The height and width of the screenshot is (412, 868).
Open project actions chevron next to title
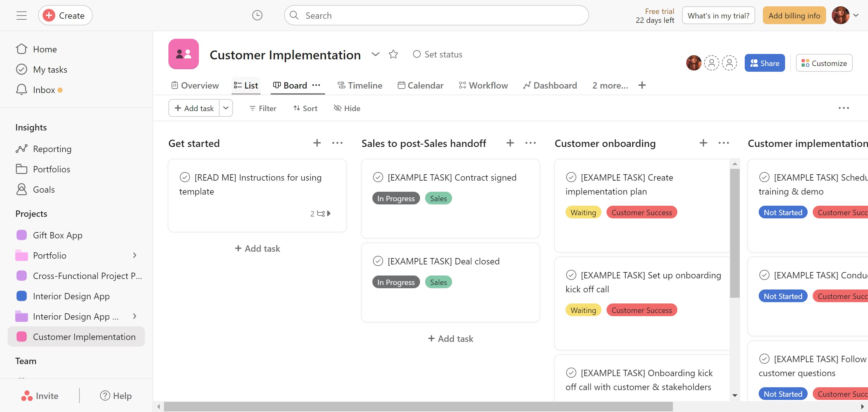(x=375, y=55)
